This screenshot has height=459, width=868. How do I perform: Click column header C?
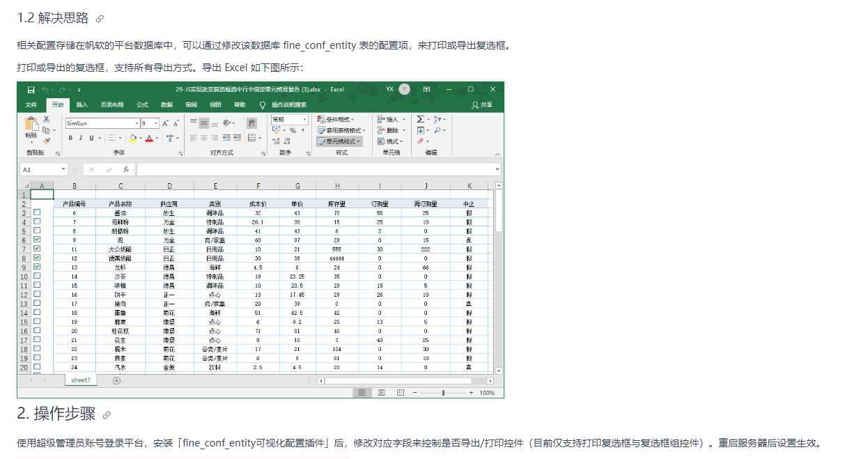[x=121, y=185]
